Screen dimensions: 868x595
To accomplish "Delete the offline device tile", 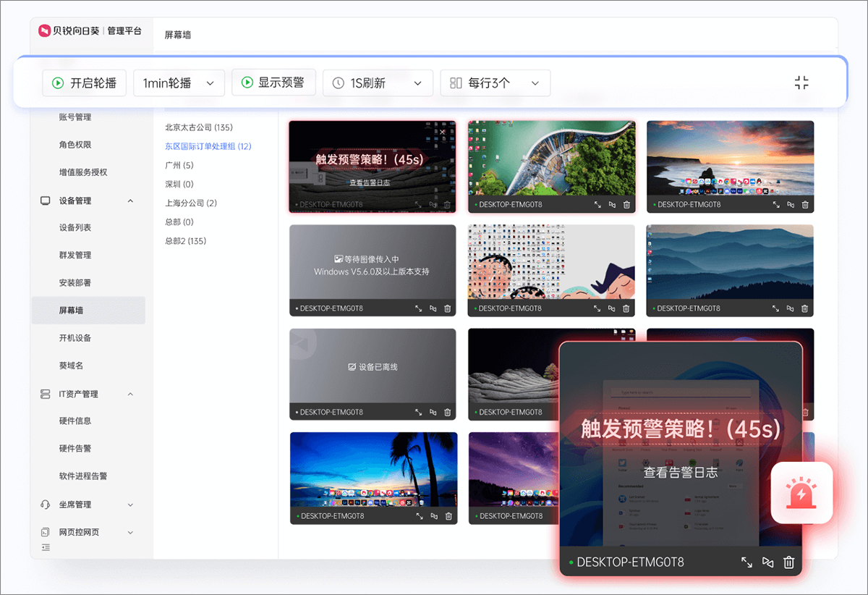I will (447, 412).
